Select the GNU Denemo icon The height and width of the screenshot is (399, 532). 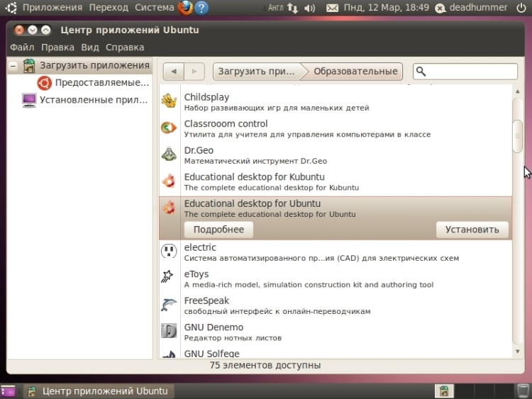(169, 331)
